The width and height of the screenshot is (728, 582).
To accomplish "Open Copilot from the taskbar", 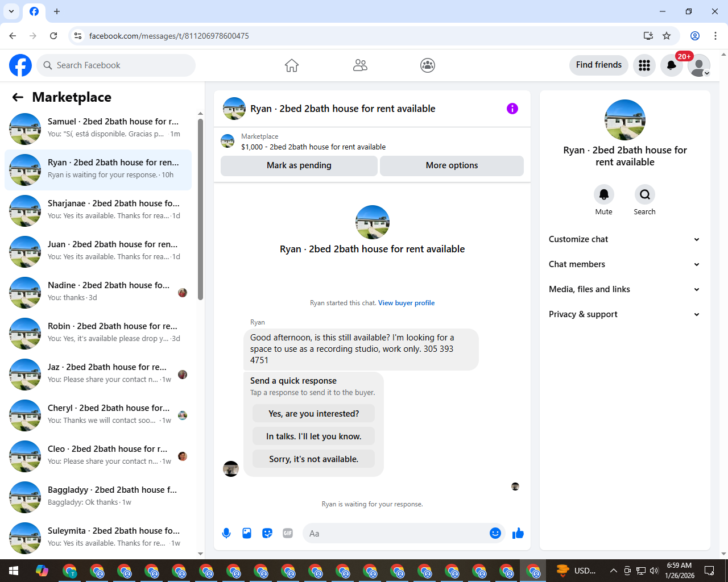I will [x=42, y=571].
